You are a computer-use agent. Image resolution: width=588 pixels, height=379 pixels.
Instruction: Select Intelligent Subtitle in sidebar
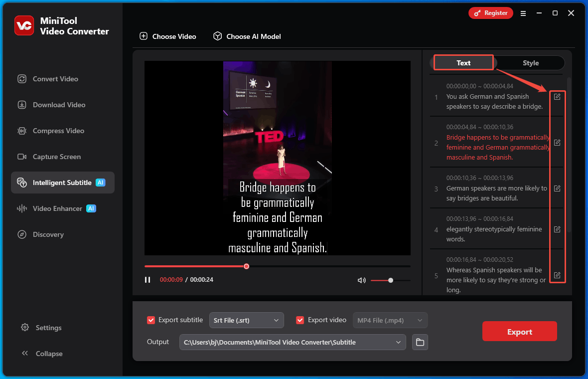63,183
